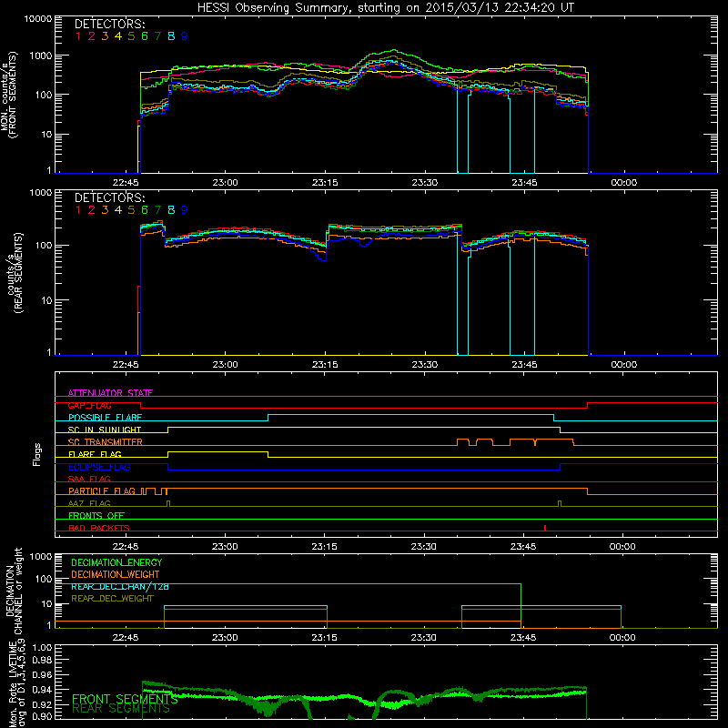Click the DECIMATION_WEIGHT legend label

pos(116,574)
